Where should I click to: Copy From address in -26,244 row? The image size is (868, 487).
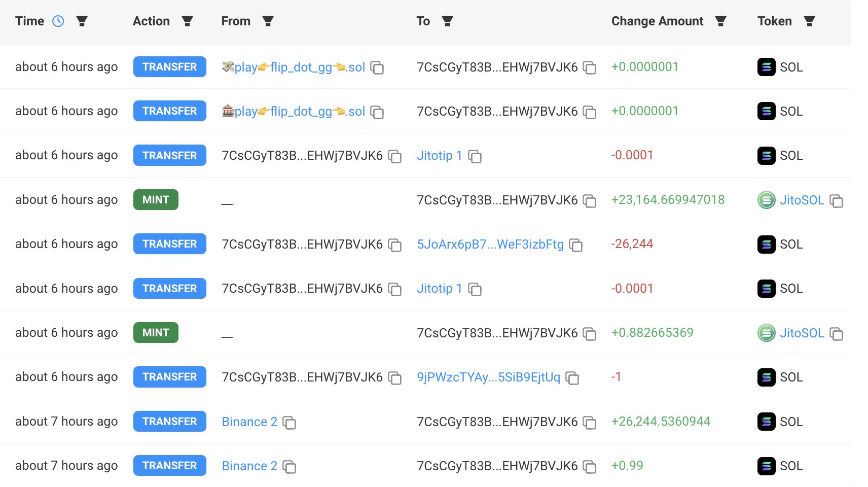394,245
